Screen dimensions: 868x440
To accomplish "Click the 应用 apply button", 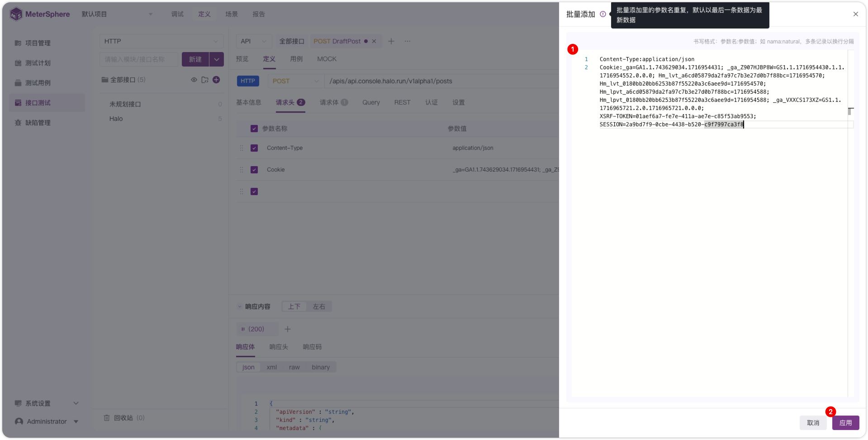I will point(845,423).
